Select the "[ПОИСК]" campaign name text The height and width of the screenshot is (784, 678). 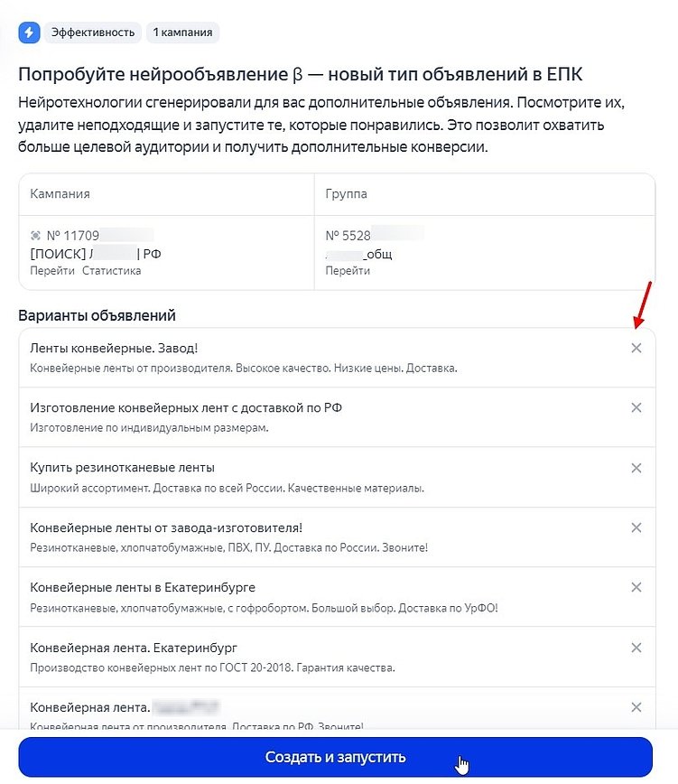pos(52,253)
